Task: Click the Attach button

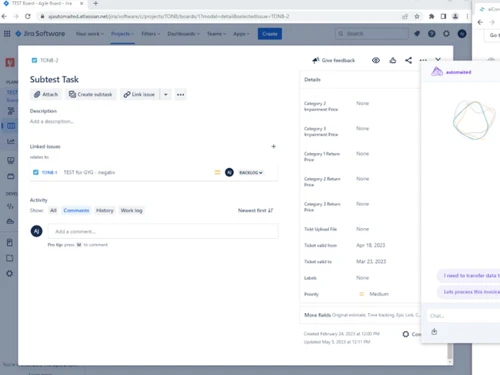Action: point(46,94)
